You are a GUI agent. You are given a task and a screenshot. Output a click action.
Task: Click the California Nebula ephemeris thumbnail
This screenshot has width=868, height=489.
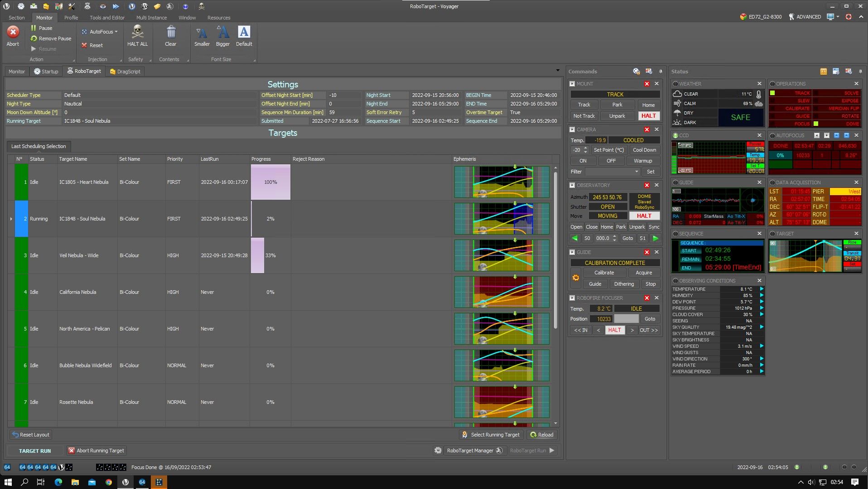tap(502, 292)
